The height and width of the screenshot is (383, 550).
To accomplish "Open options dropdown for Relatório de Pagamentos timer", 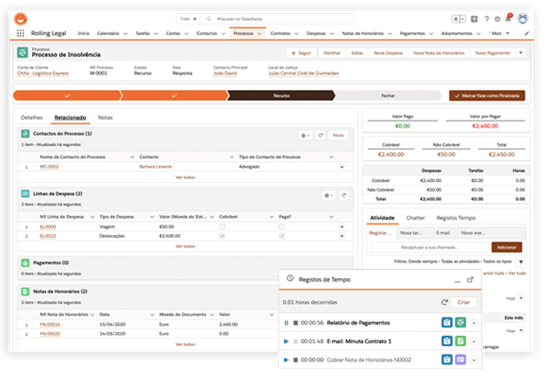I will (x=474, y=323).
